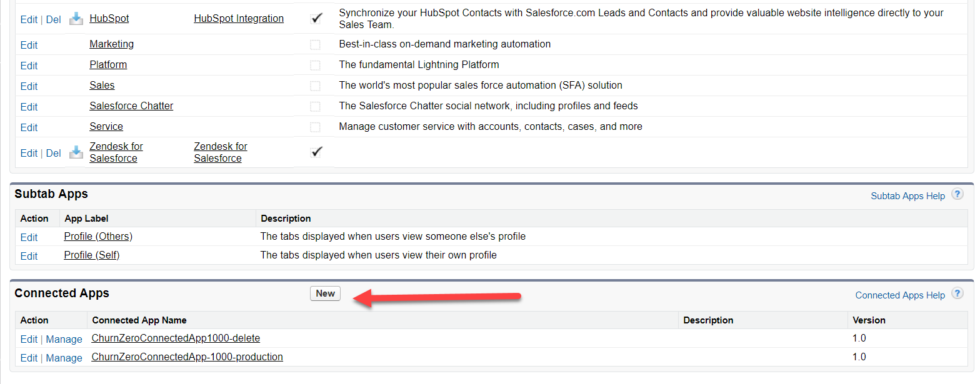The image size is (980, 384).
Task: Select the 'Best-in-class on-demand marketing automation' description
Action: tap(445, 44)
